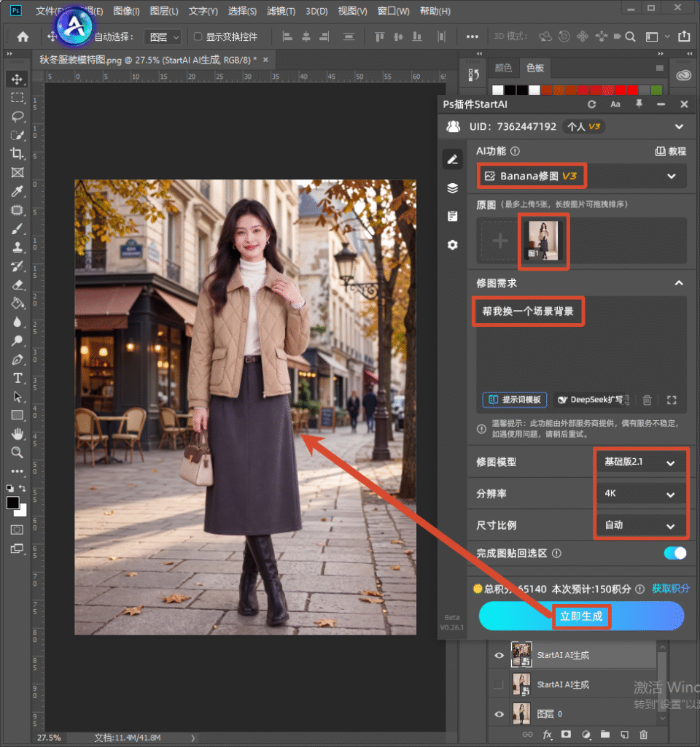Switch to the 颜色 panel tab

click(503, 68)
